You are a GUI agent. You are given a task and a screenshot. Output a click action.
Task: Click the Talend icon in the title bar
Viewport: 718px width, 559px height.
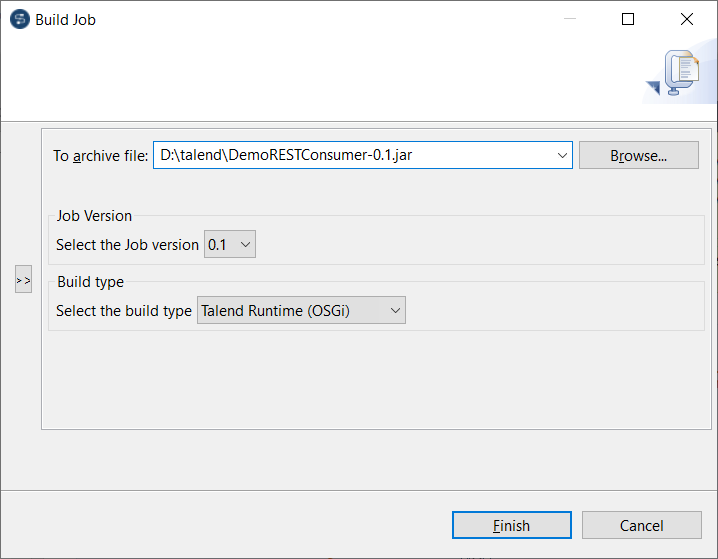click(19, 19)
